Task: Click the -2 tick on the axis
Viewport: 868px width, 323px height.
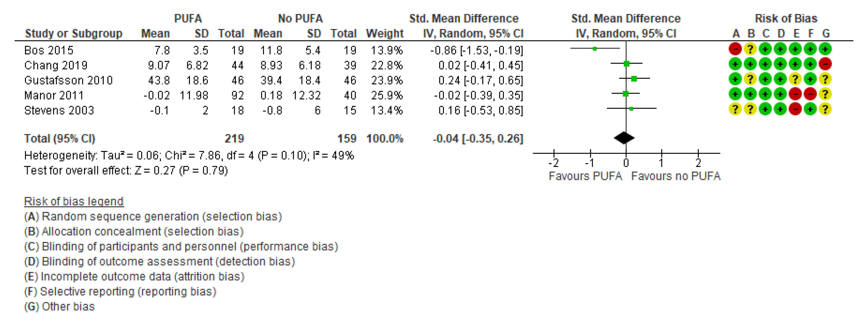Action: pyautogui.click(x=554, y=163)
